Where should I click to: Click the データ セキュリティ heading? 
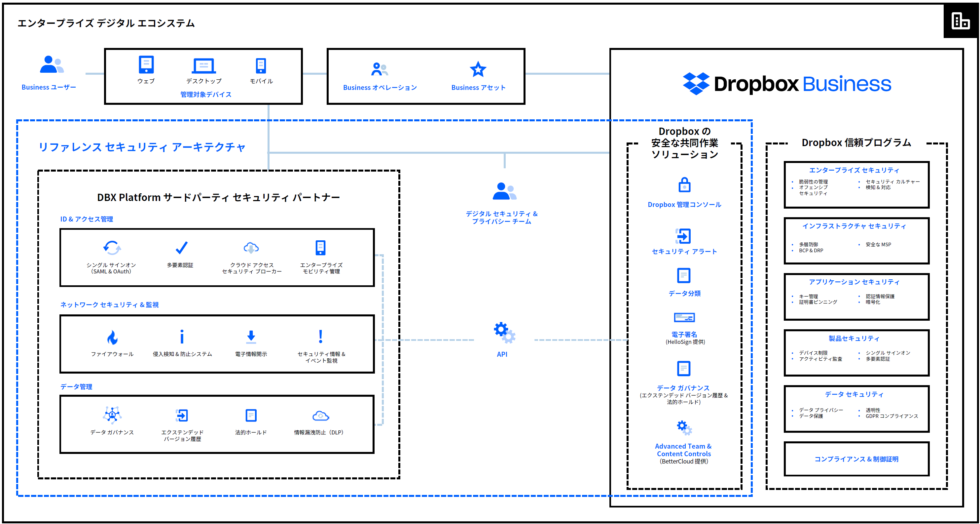(x=854, y=394)
